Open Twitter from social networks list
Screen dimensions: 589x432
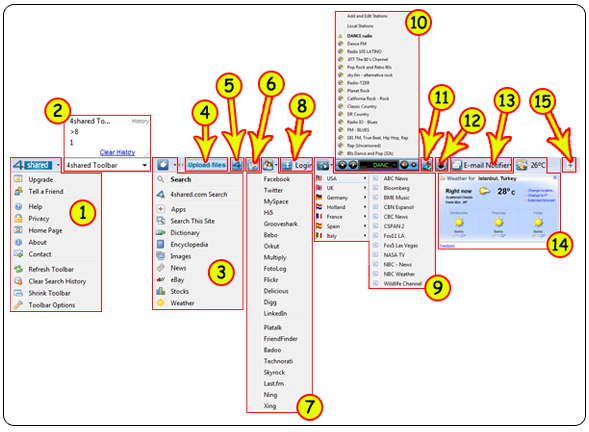[273, 190]
